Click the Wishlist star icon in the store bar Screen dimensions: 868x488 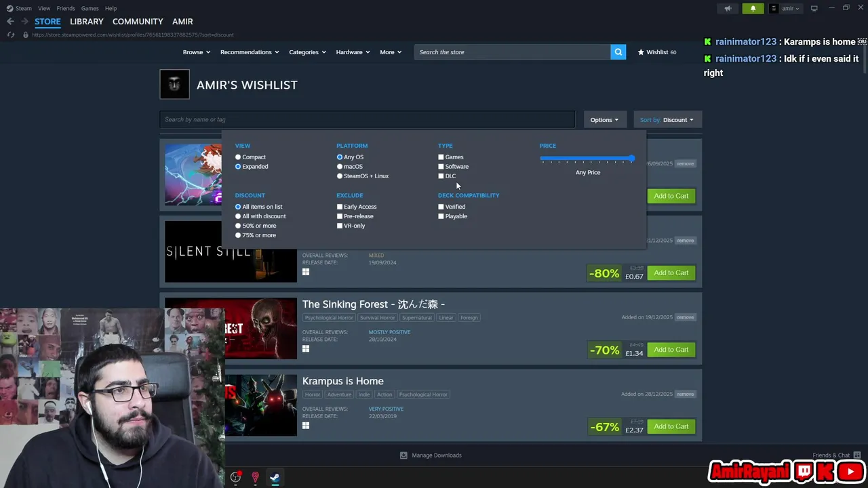pyautogui.click(x=641, y=52)
